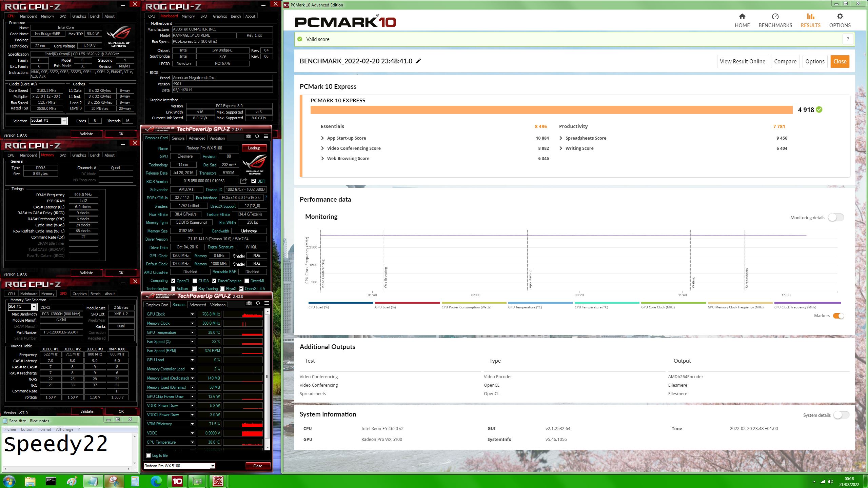Toggle OpenCL checkbox in GPU-Z
Image resolution: width=868 pixels, height=488 pixels.
tap(173, 281)
